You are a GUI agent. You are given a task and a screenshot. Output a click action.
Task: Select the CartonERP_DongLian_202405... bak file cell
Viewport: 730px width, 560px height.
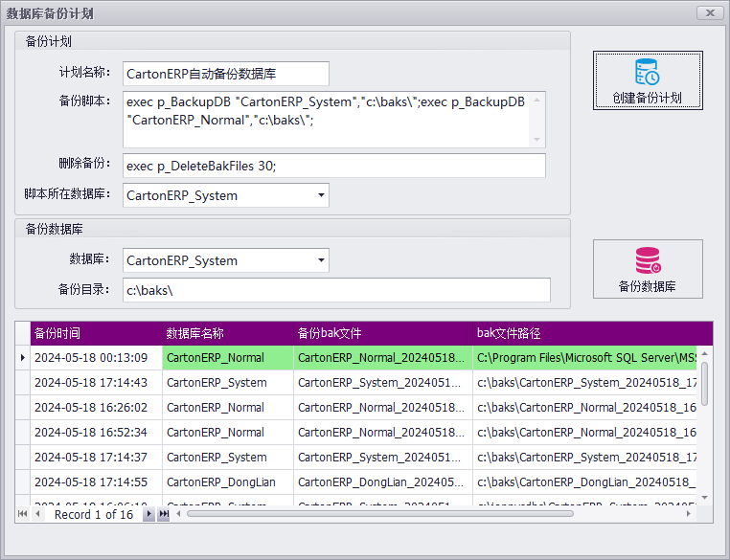pyautogui.click(x=383, y=482)
